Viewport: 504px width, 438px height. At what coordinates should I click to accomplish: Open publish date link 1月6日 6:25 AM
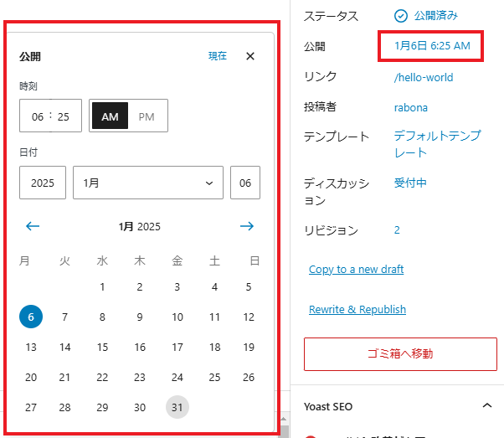[x=428, y=46]
